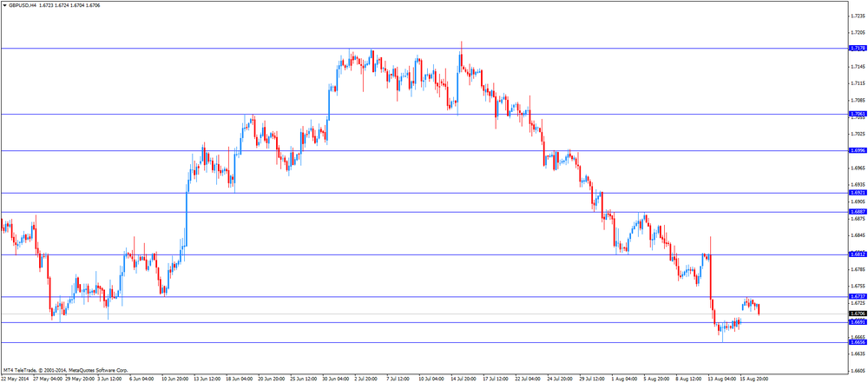Viewport: 868px width, 383px height.
Task: Click the 18 Jun 04:00 time axis label
Action: click(x=240, y=380)
